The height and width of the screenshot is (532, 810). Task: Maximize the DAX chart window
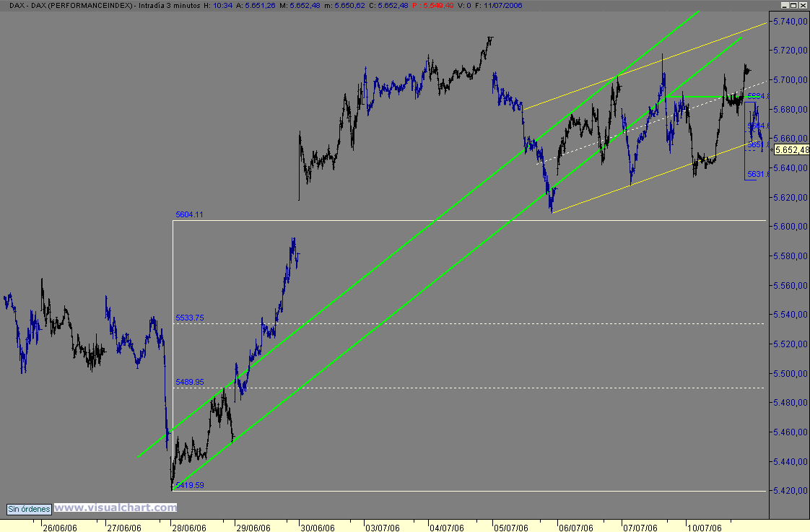(x=793, y=5)
